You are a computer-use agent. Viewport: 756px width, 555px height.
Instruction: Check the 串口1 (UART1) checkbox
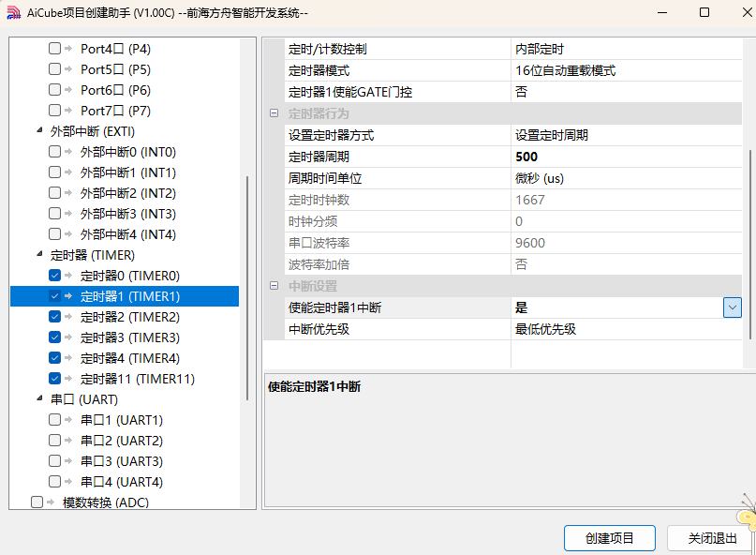(x=54, y=420)
